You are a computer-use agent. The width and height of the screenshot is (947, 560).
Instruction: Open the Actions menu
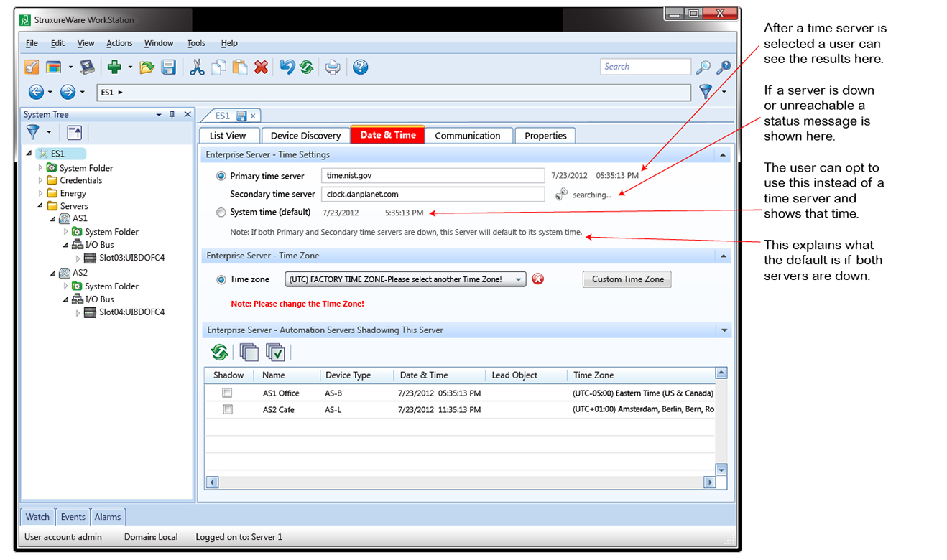pos(119,43)
